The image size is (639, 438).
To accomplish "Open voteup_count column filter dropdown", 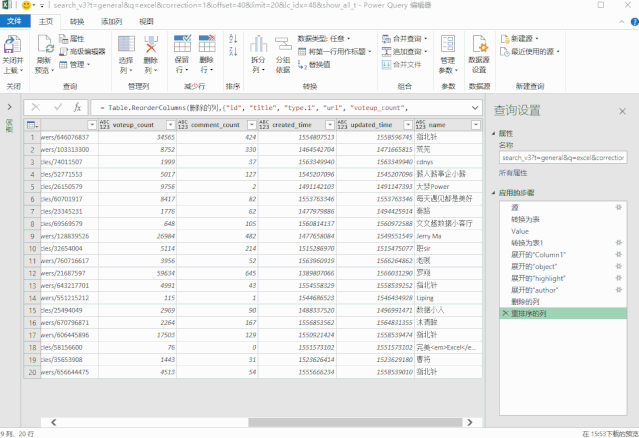I will [171, 125].
